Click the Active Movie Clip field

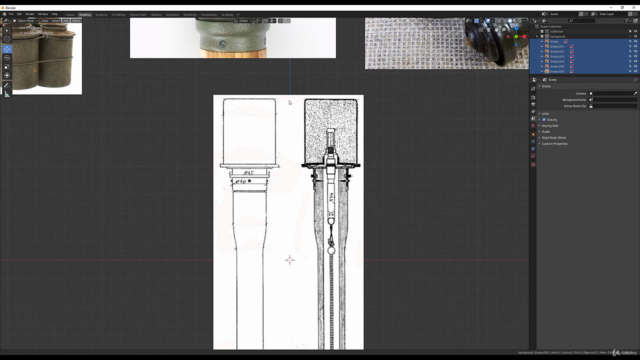(613, 106)
